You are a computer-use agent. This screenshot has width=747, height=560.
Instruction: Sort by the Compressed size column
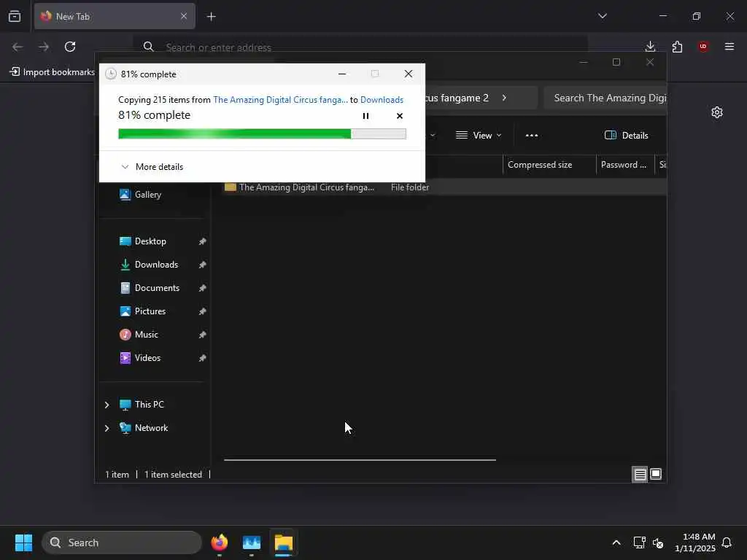coord(549,165)
